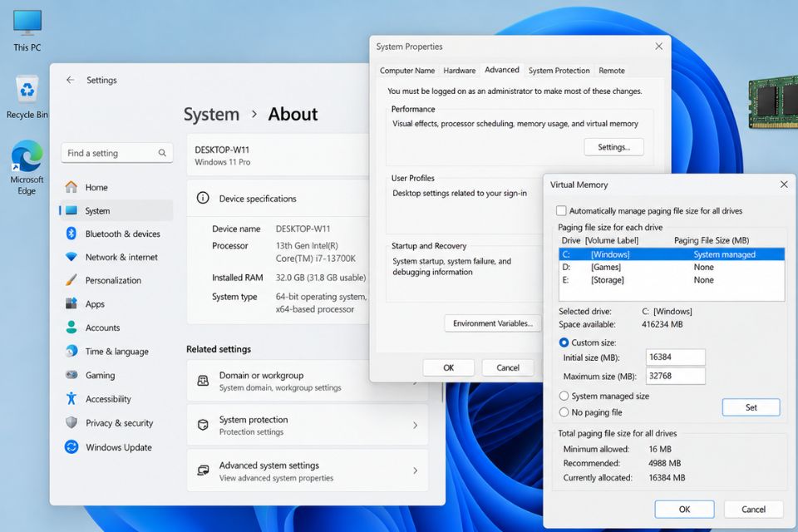Open Accessibility settings
798x532 pixels.
[x=116, y=399]
